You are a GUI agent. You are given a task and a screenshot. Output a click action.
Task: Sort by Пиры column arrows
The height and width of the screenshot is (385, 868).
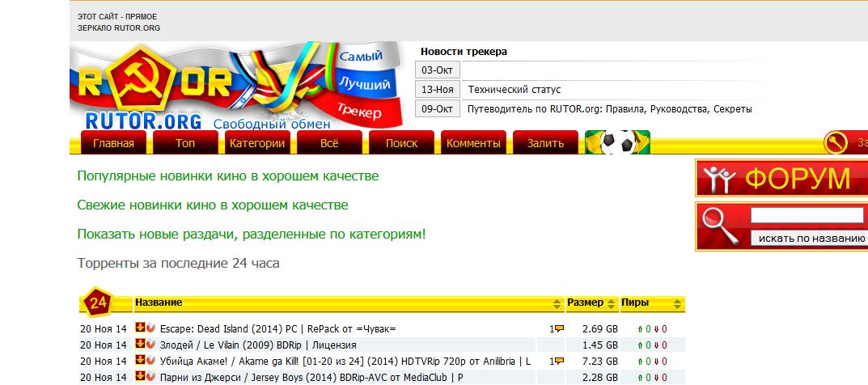point(678,303)
